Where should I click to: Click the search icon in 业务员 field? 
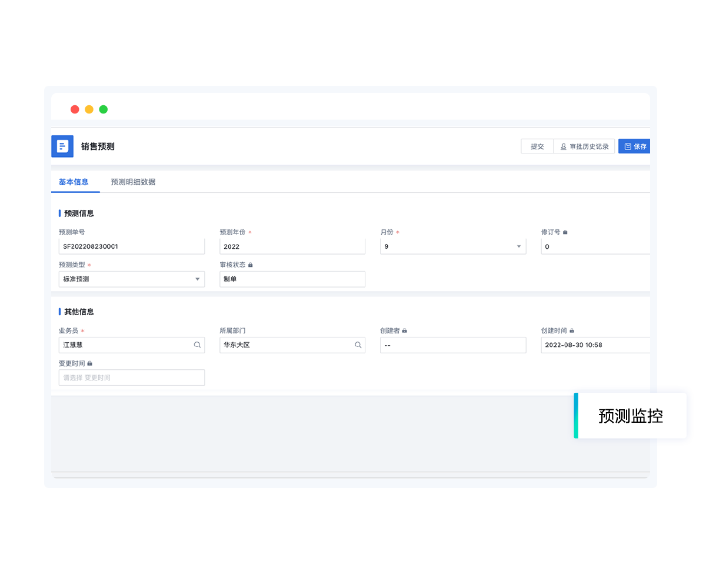198,345
